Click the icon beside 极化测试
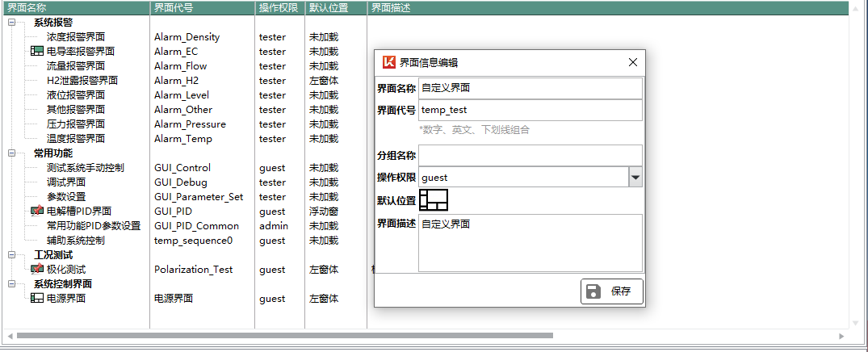This screenshot has width=868, height=352. click(x=37, y=270)
